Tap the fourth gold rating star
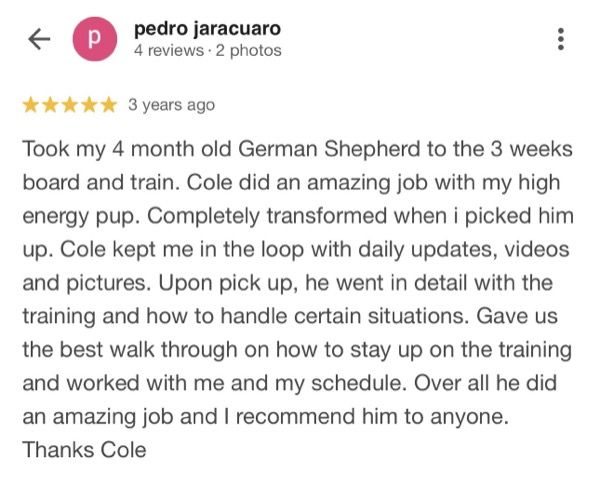Image resolution: width=600 pixels, height=487 pixels. pos(87,105)
